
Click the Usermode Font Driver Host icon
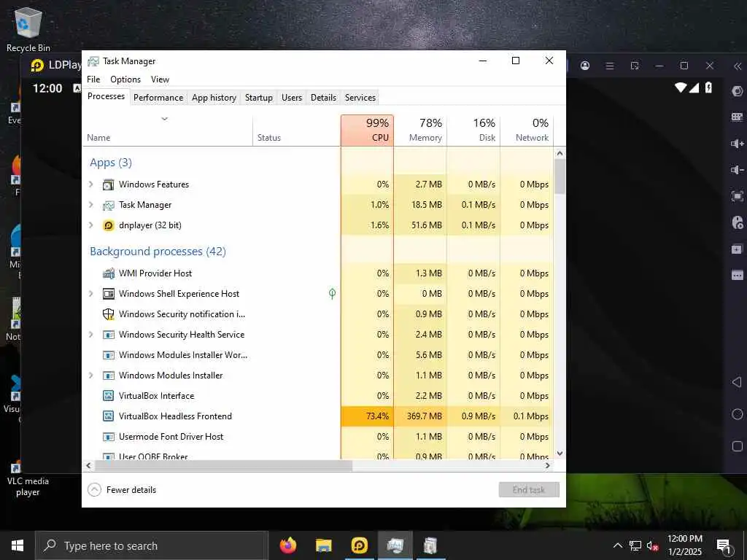click(109, 437)
